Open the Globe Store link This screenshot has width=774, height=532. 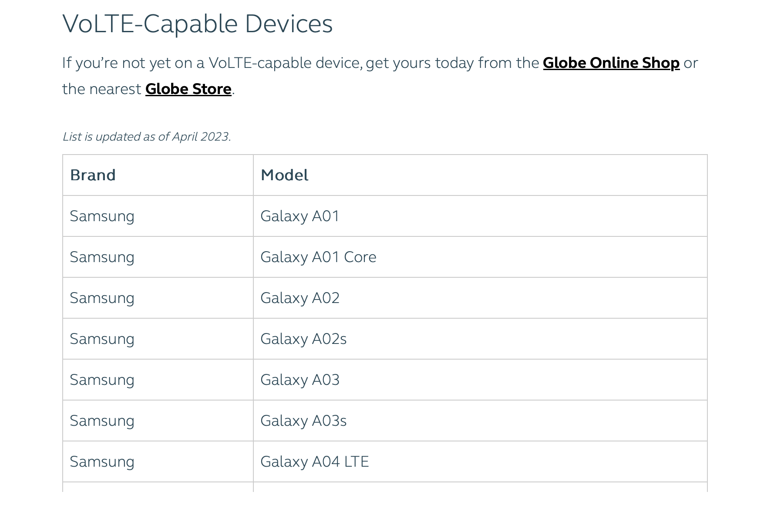(x=188, y=89)
